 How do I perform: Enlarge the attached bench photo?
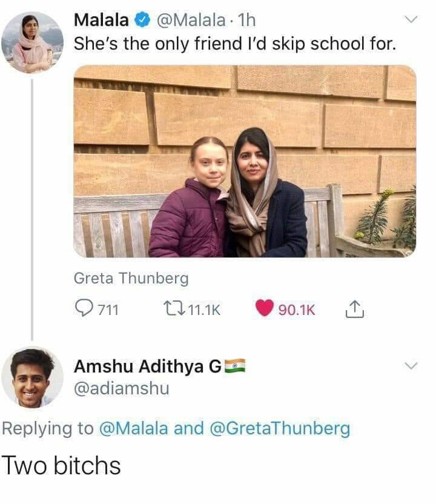click(245, 161)
